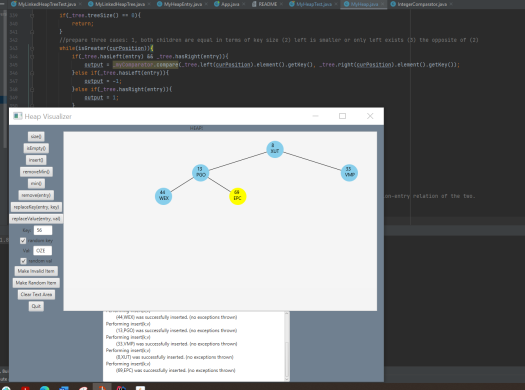The height and width of the screenshot is (390, 525).
Task: Click the replaceKey(entry, key) button
Action: (x=36, y=207)
